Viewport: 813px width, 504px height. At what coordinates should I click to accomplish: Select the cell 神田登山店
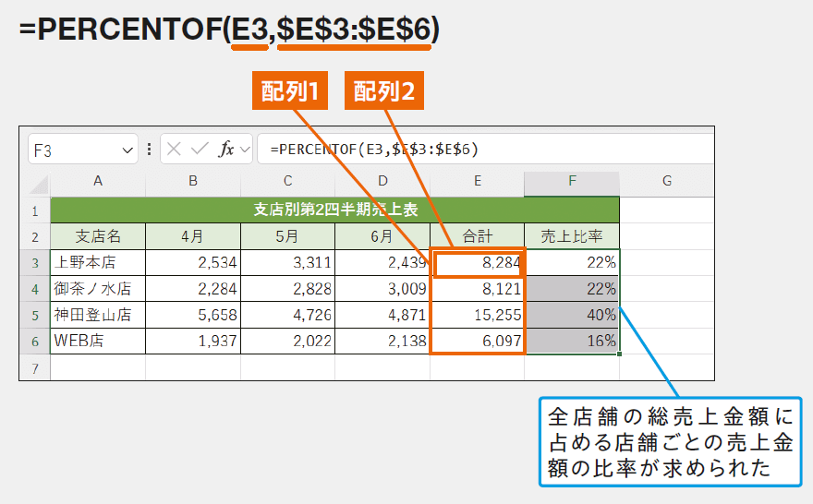click(x=98, y=315)
